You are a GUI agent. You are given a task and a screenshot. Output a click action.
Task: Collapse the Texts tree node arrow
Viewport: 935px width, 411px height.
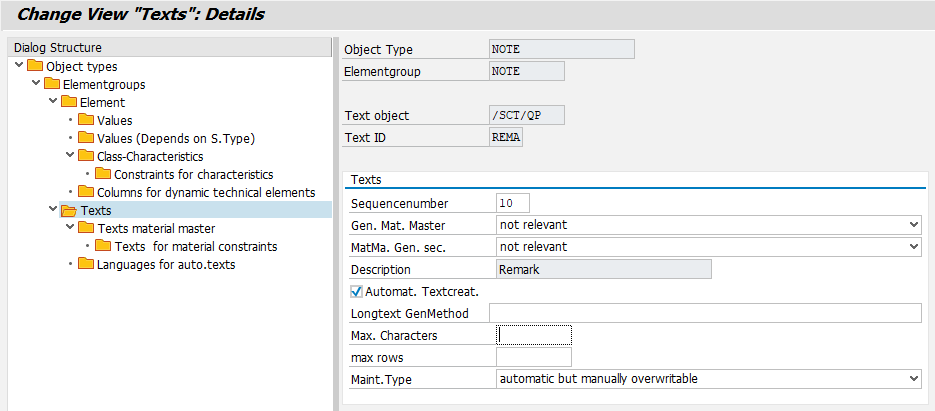click(53, 211)
